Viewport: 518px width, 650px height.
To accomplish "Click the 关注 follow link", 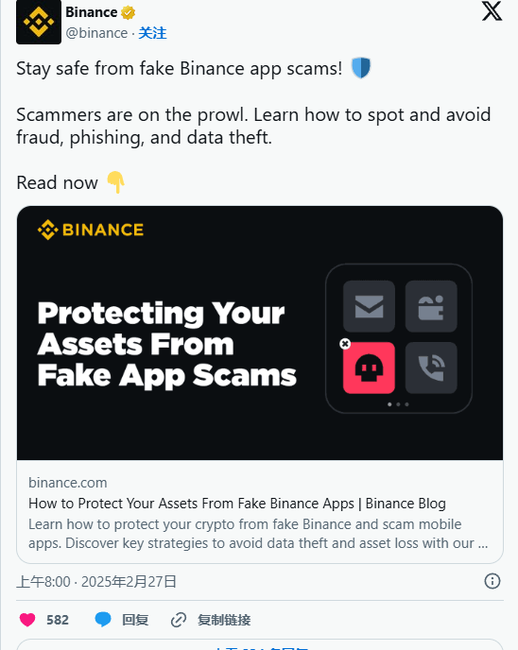I will tap(152, 33).
